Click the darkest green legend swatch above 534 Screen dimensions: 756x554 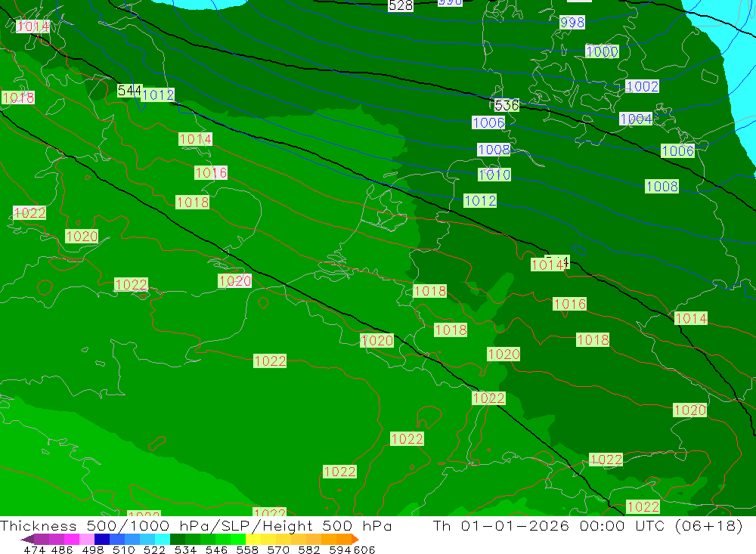178,539
